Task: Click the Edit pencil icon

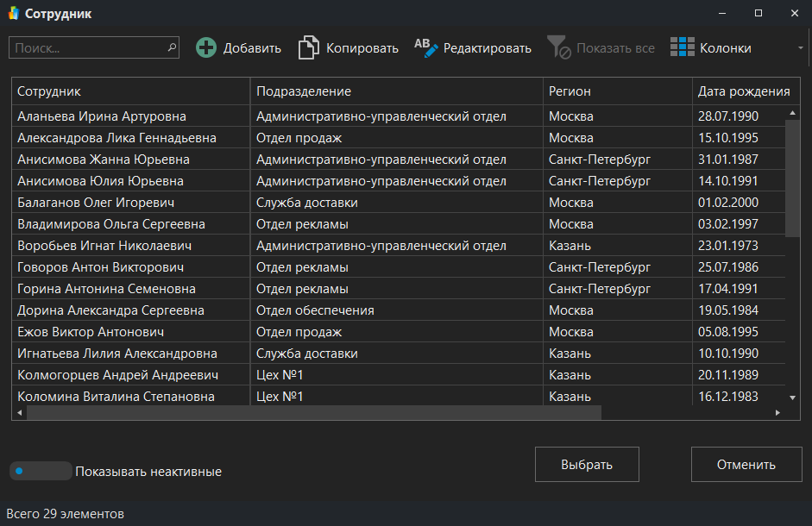Action: tap(426, 48)
